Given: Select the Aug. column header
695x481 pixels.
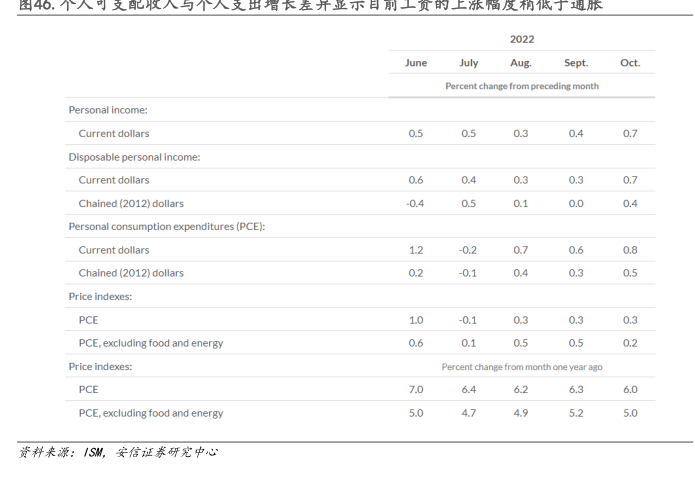Looking at the screenshot, I should [521, 63].
